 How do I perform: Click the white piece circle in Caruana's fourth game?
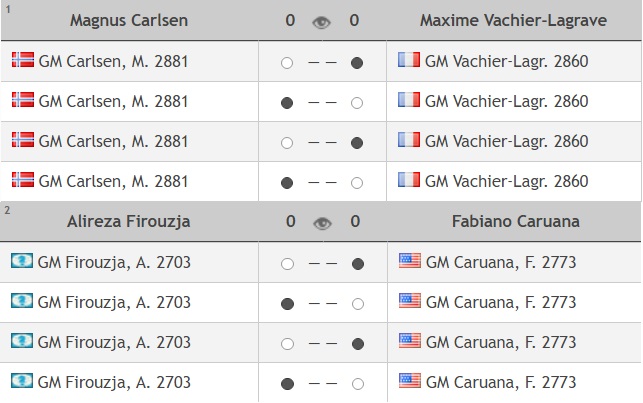pyautogui.click(x=357, y=383)
